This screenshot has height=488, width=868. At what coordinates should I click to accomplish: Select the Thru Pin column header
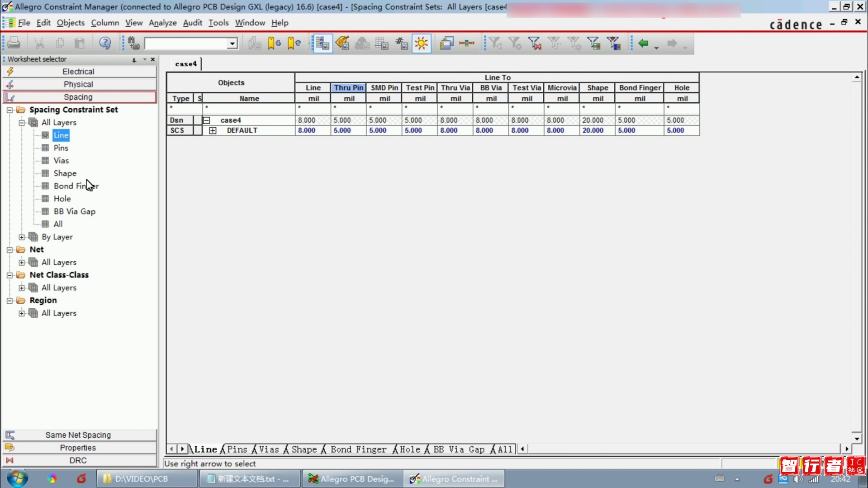[348, 88]
